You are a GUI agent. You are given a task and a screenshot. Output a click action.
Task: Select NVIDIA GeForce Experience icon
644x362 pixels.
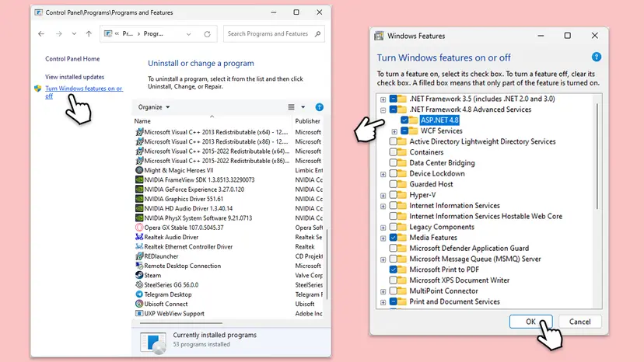click(x=139, y=190)
